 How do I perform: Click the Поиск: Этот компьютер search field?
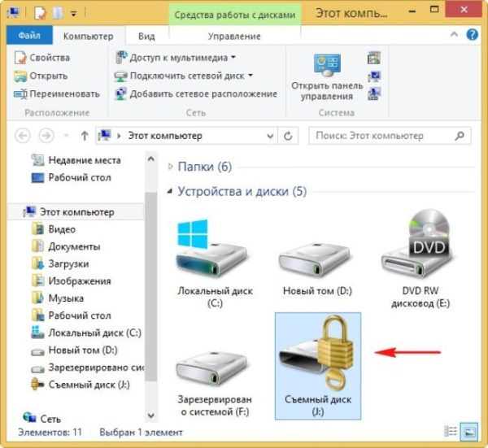pyautogui.click(x=390, y=136)
